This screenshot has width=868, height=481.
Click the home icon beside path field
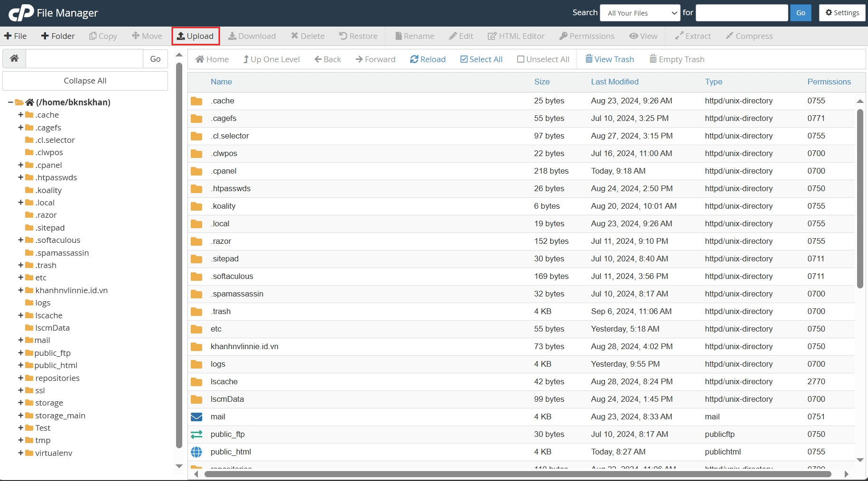(14, 59)
